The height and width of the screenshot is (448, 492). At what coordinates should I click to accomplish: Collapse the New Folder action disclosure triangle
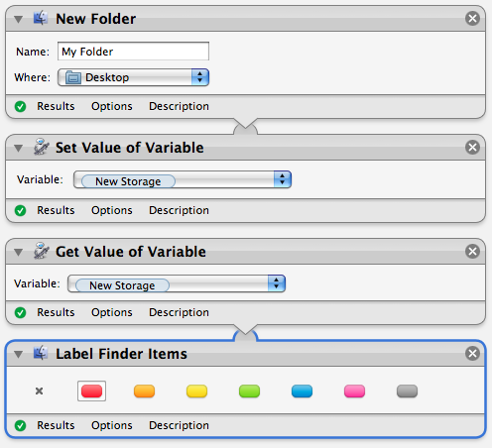click(x=19, y=19)
